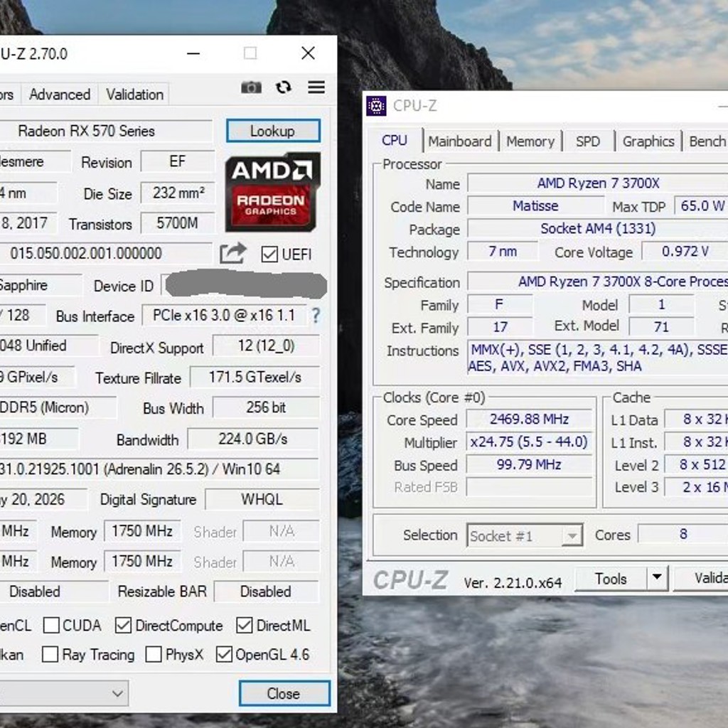Switch to the Validation tab in GPU-Z
The height and width of the screenshot is (728, 728).
(134, 95)
